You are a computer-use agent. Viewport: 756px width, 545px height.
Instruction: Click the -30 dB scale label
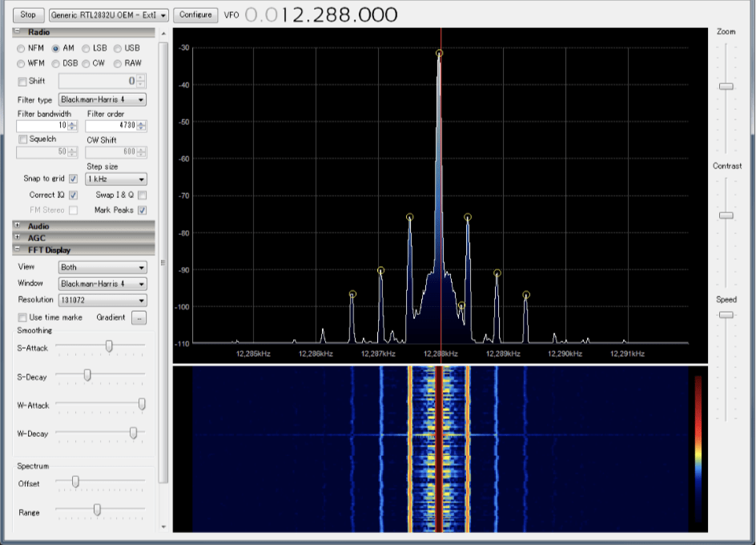point(183,48)
